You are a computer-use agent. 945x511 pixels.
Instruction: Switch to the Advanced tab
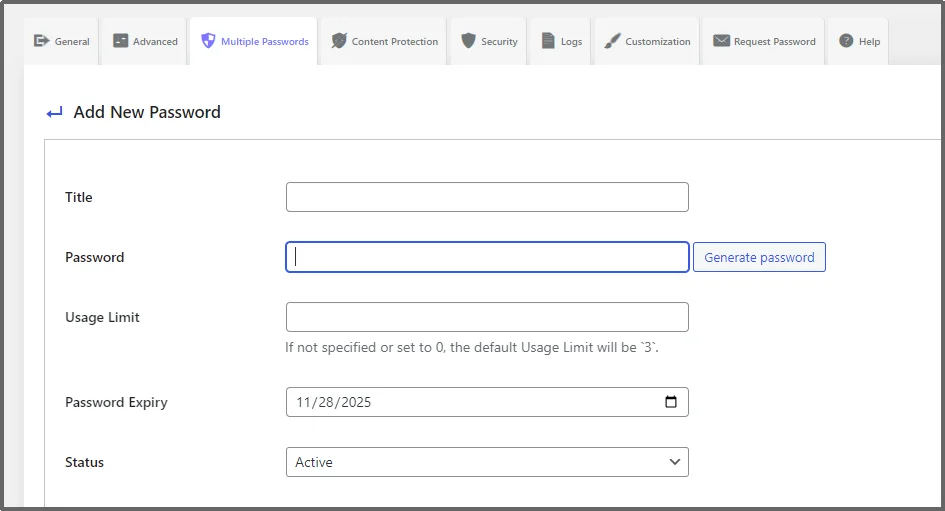(x=145, y=41)
